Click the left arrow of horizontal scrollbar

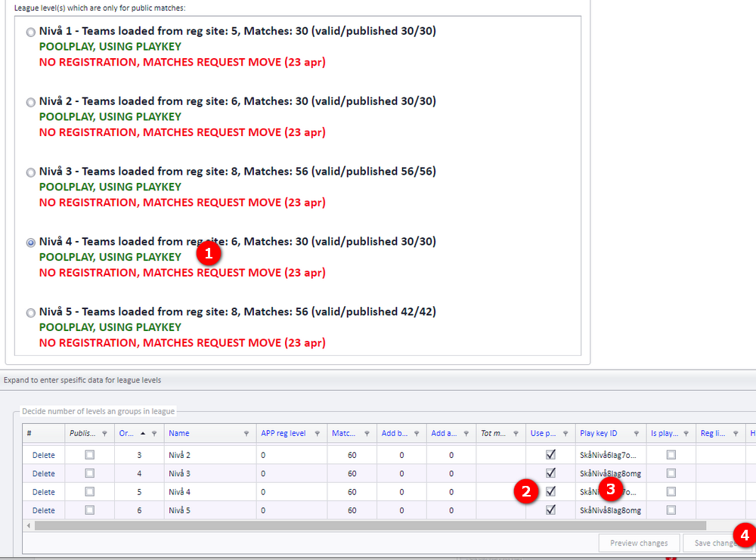point(29,525)
